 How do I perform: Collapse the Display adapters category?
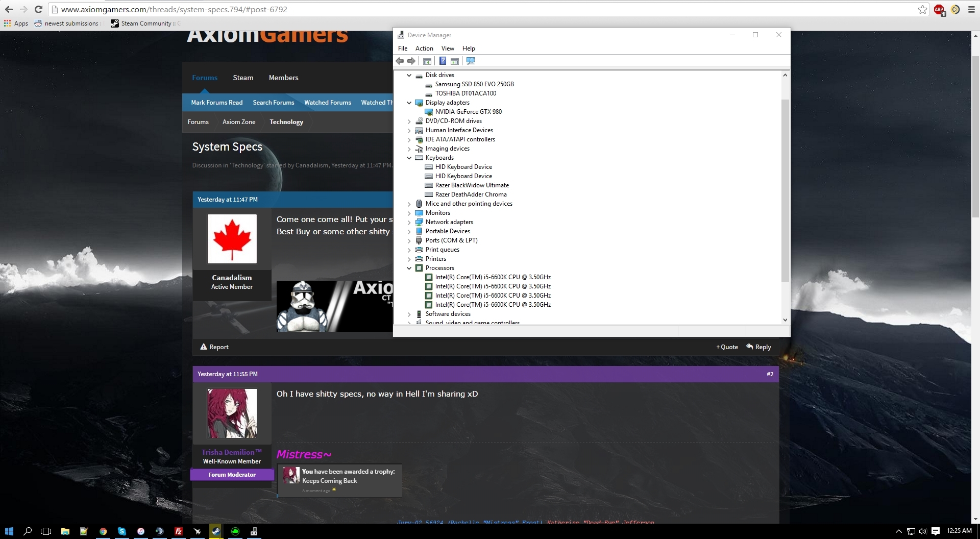coord(409,103)
